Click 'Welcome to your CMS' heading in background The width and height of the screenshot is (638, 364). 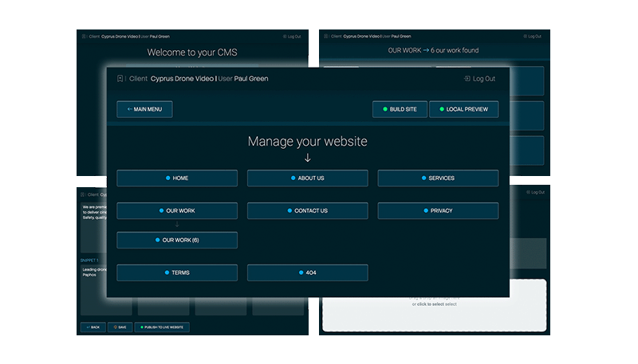point(192,53)
